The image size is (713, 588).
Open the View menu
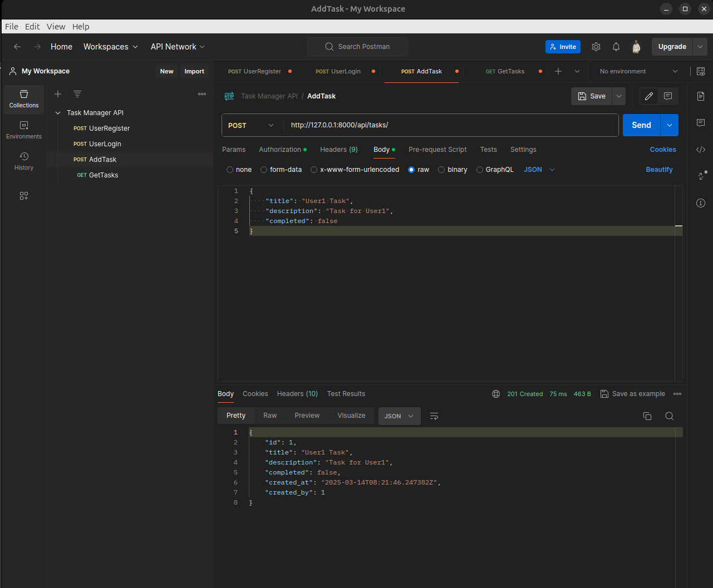click(x=56, y=27)
